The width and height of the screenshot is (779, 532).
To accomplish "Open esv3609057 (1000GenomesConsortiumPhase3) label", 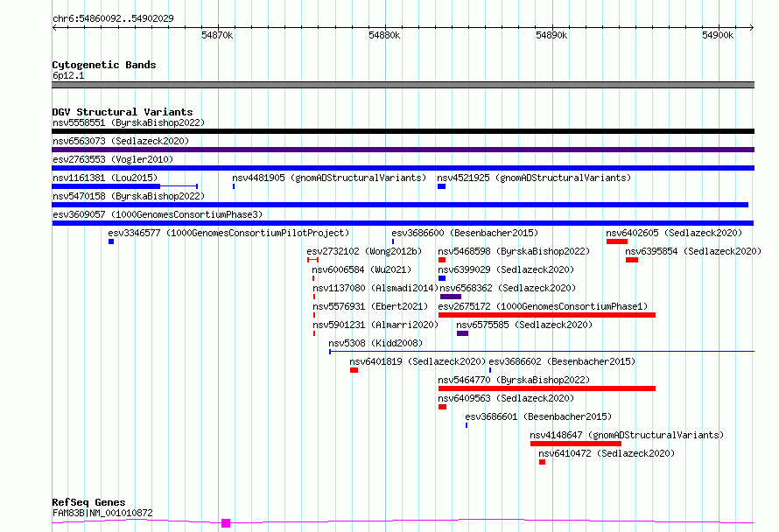I will coord(158,214).
